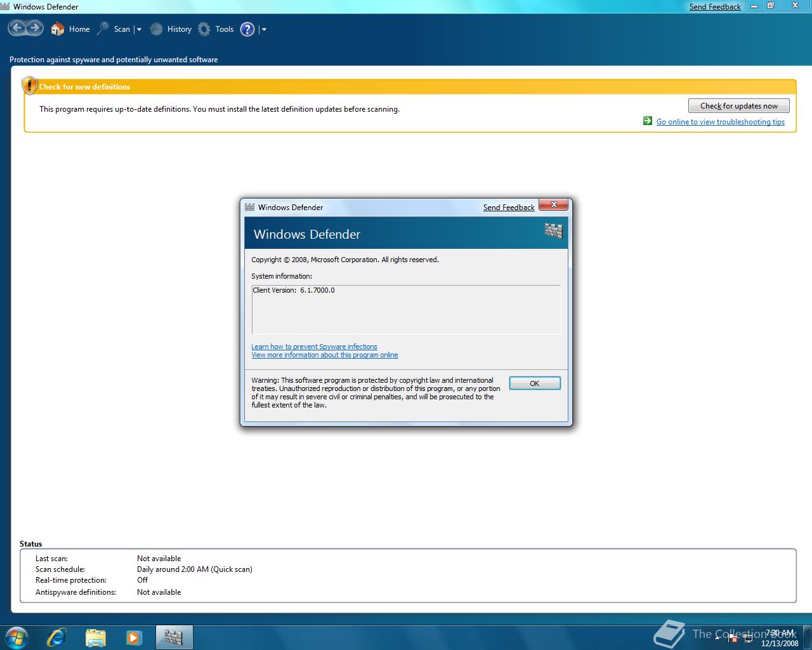Open the Windows Start orb

pos(16,637)
